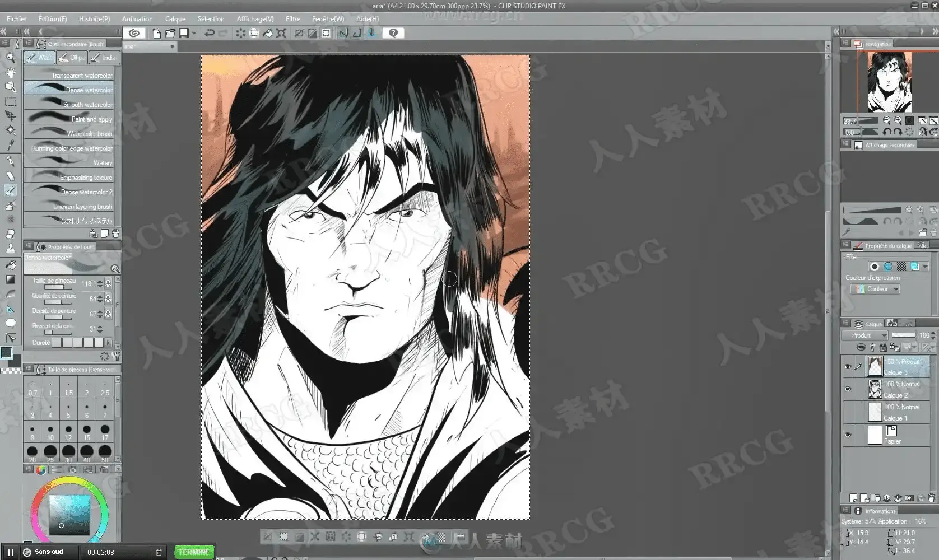This screenshot has width=939, height=560.
Task: Click the TERMINE recording button
Action: 194,552
